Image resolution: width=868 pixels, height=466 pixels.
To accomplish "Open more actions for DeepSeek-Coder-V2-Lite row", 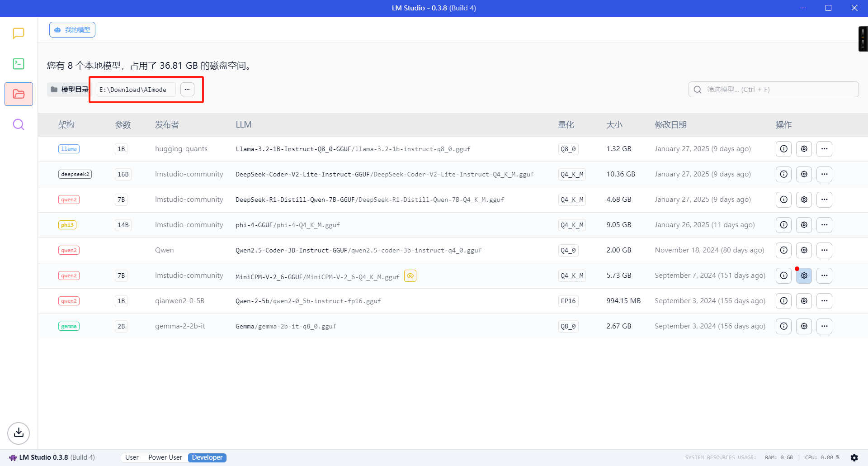I will (824, 174).
